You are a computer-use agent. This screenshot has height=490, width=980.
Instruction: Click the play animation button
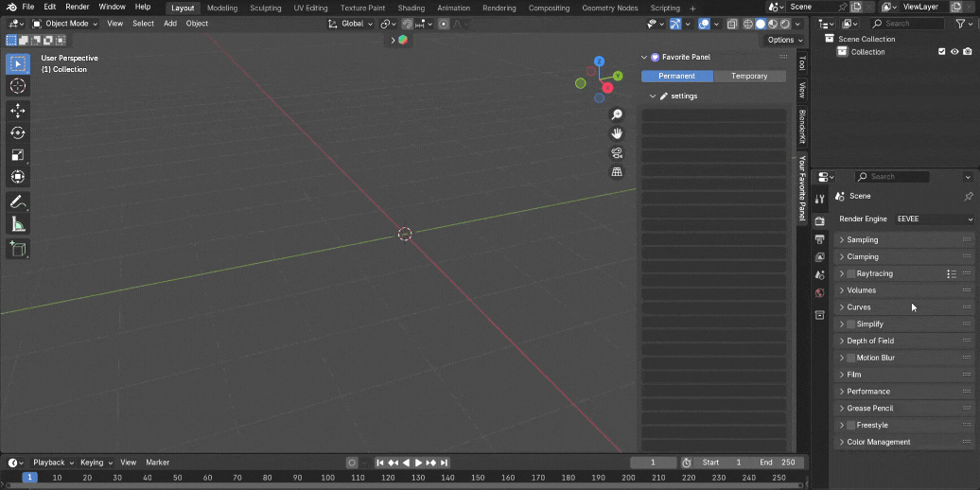(x=419, y=464)
